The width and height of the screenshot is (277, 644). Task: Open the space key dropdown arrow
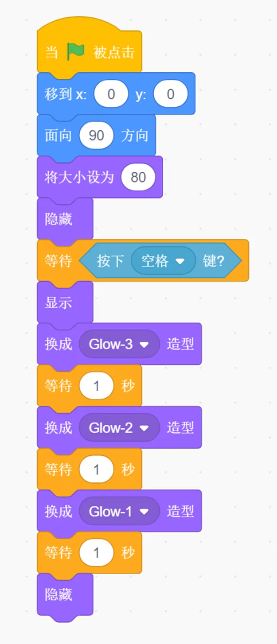[179, 261]
